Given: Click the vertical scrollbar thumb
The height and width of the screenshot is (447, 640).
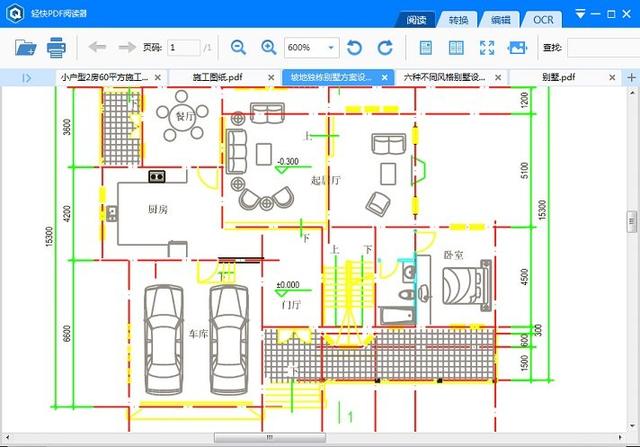Looking at the screenshot, I should coord(632,221).
